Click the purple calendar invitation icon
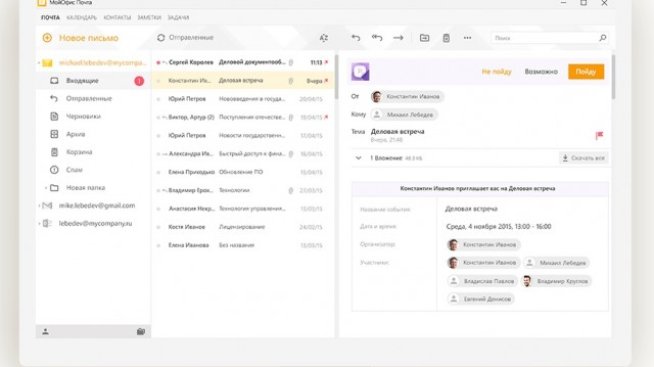The image size is (654, 367). tap(360, 72)
